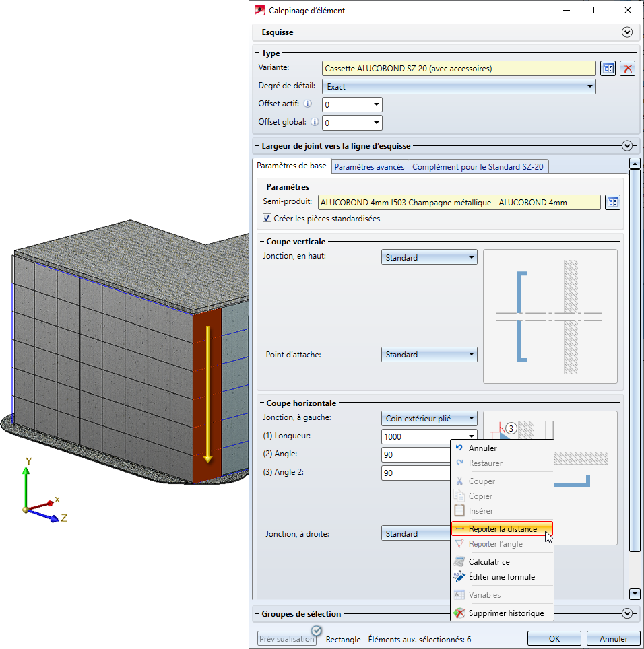Toggle Créer les pièces standardisées checkbox
This screenshot has height=649, width=644.
[267, 219]
